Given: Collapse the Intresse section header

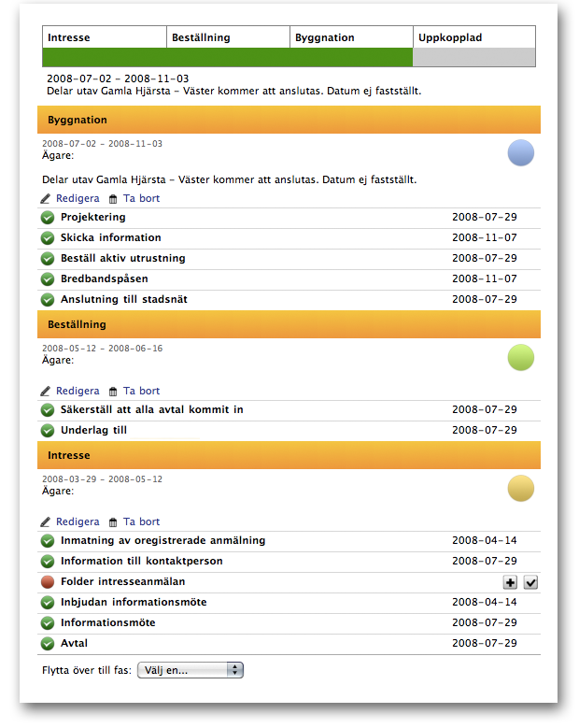Looking at the screenshot, I should pyautogui.click(x=289, y=455).
